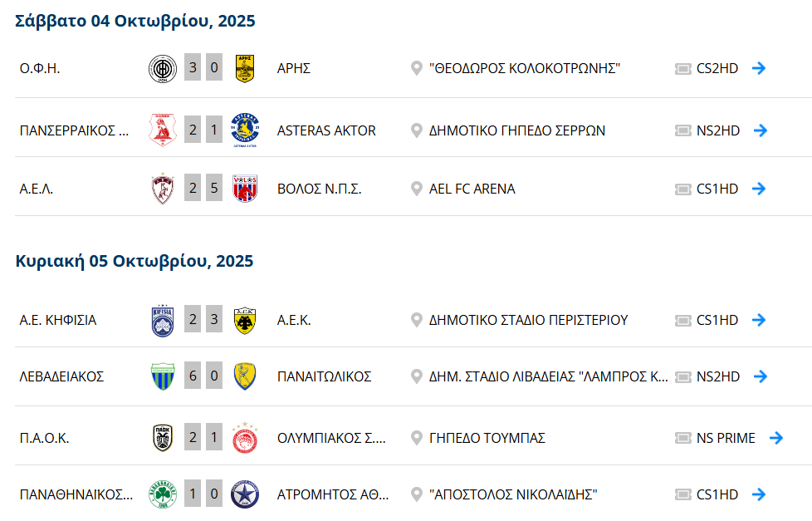Viewport: 812px width, 521px height.
Task: Open details arrow for Π.Α.Ο.Κ. match
Action: (x=775, y=438)
